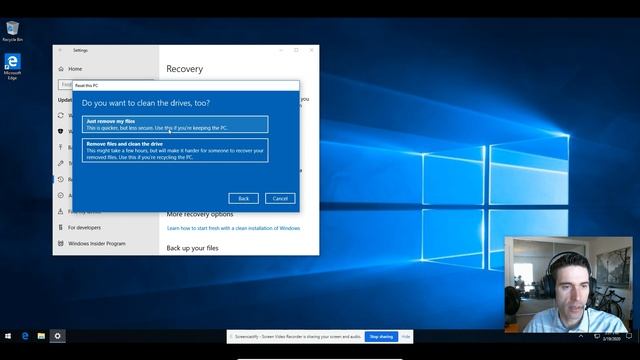Open clean installation of Windows link
Viewport: 640px width, 360px height.
233,228
